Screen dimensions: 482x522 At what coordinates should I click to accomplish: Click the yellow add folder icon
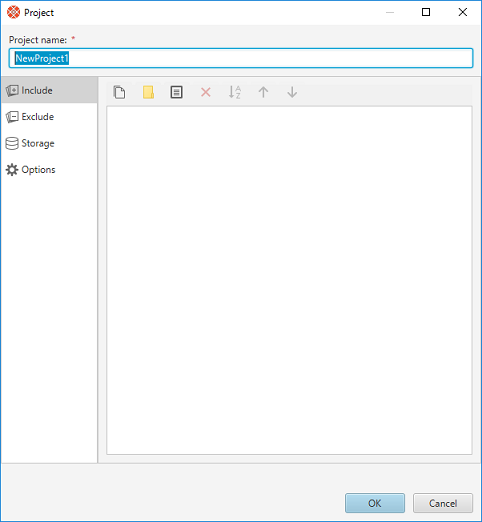coord(148,92)
